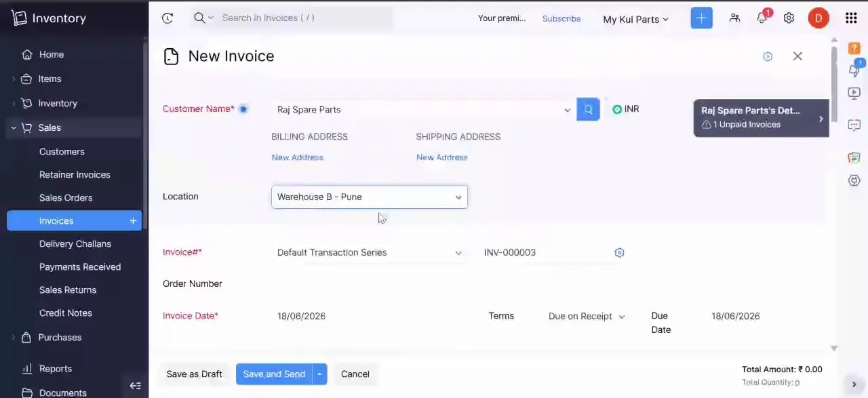Click Save and Send button

274,374
